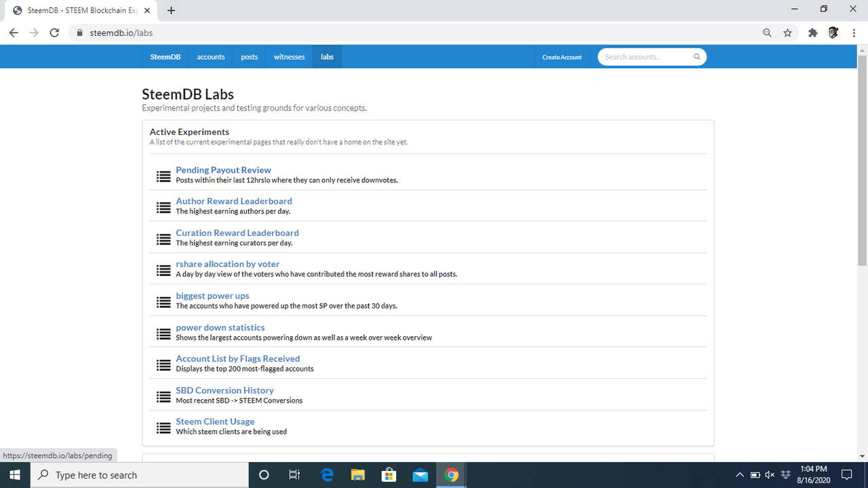Open rshare allocation by voter link
Image resolution: width=868 pixels, height=488 pixels.
(228, 264)
